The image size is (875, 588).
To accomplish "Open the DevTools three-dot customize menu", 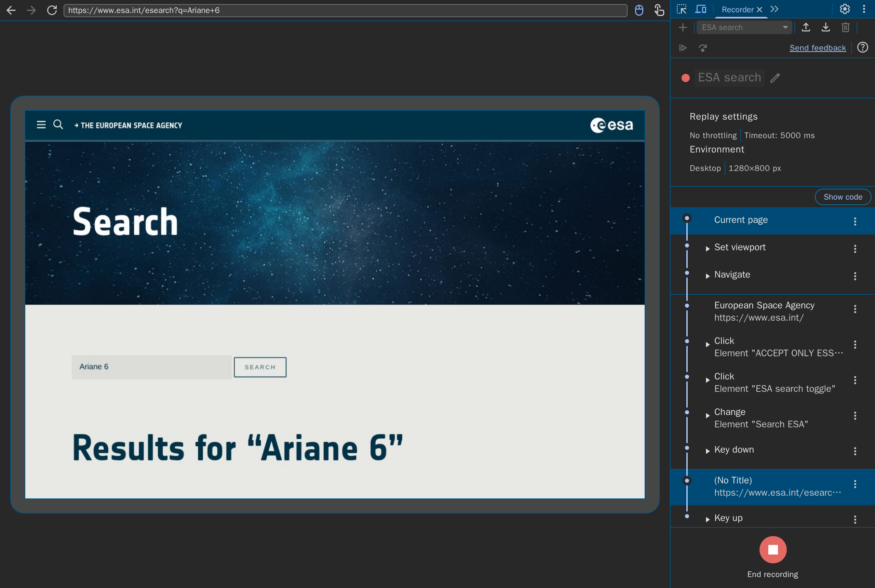I will pos(864,9).
